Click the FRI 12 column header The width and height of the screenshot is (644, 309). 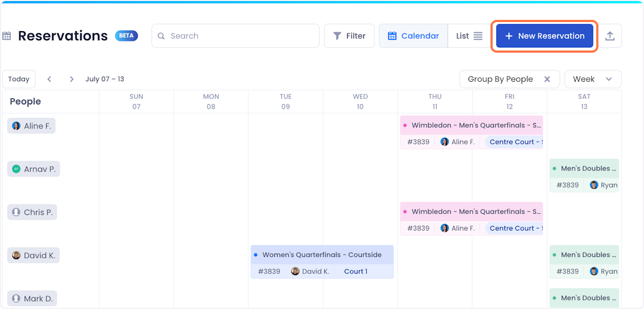[509, 102]
